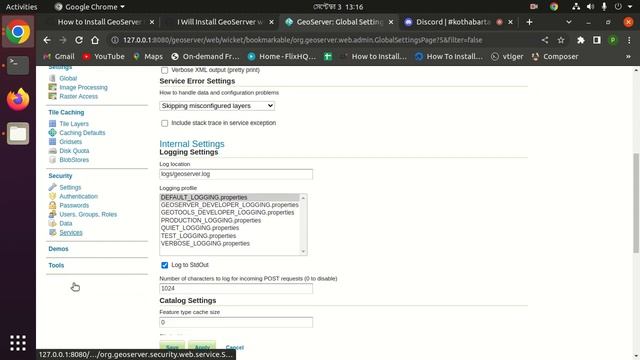The width and height of the screenshot is (640, 360).
Task: Open system power menu in top bar
Action: point(624,7)
